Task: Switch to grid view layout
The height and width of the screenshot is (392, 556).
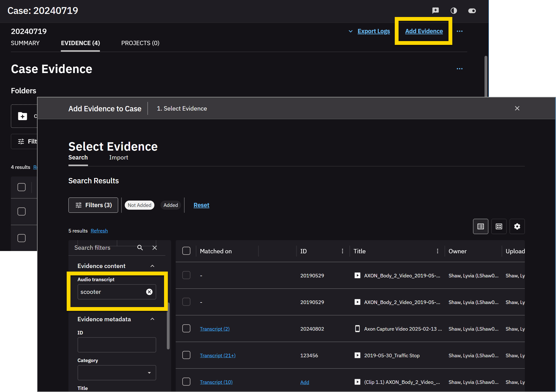Action: pos(499,226)
